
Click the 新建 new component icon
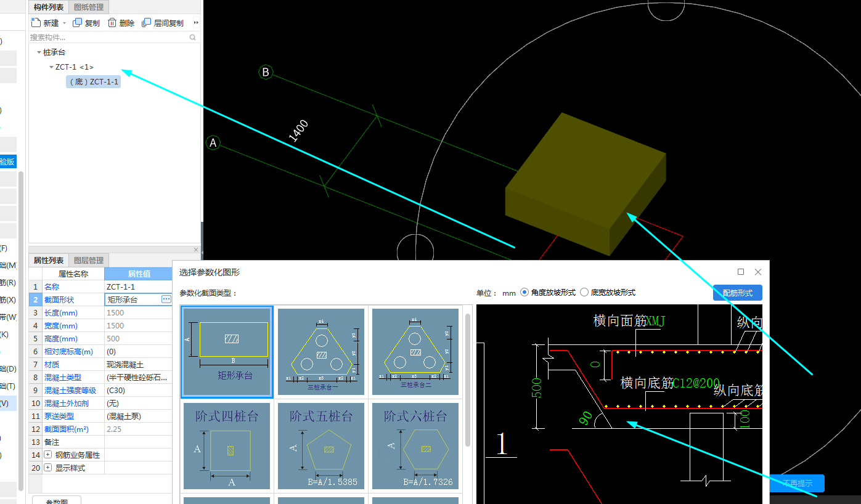[36, 23]
